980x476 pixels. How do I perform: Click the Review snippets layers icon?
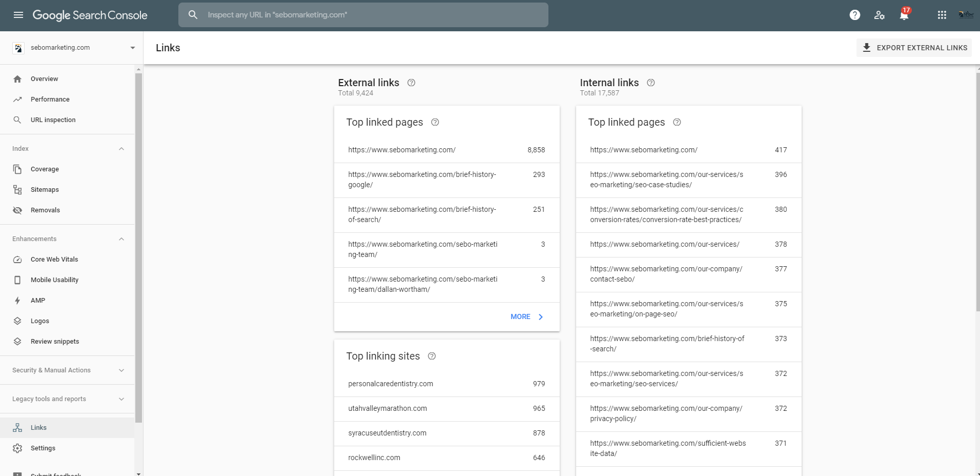tap(17, 341)
